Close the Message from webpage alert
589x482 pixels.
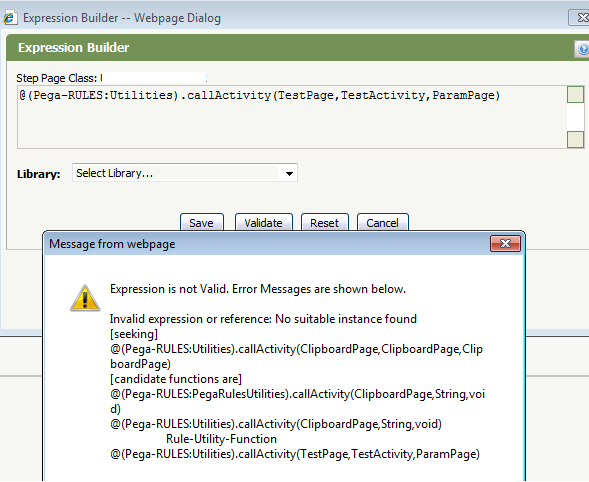point(505,244)
